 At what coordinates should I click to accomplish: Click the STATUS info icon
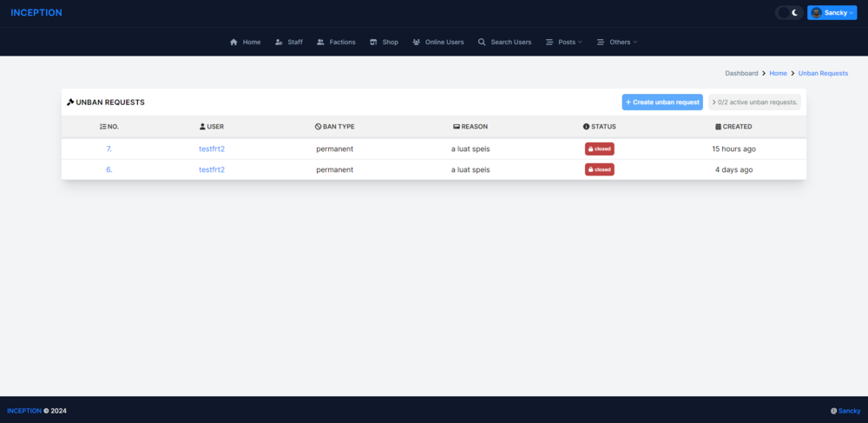586,127
